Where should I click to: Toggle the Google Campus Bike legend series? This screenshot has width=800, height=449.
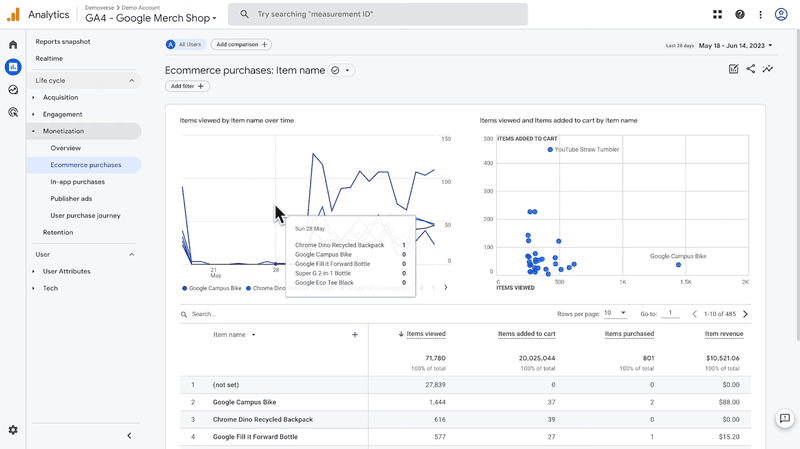pyautogui.click(x=212, y=288)
